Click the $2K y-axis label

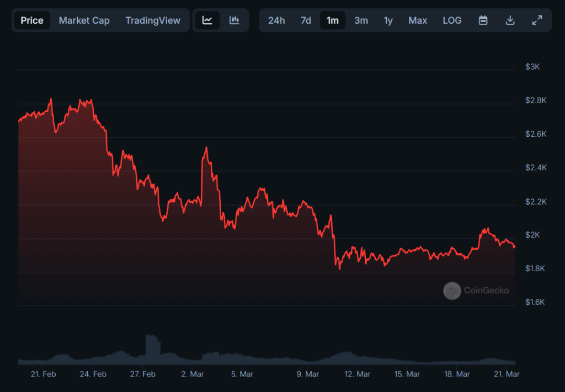tap(532, 235)
